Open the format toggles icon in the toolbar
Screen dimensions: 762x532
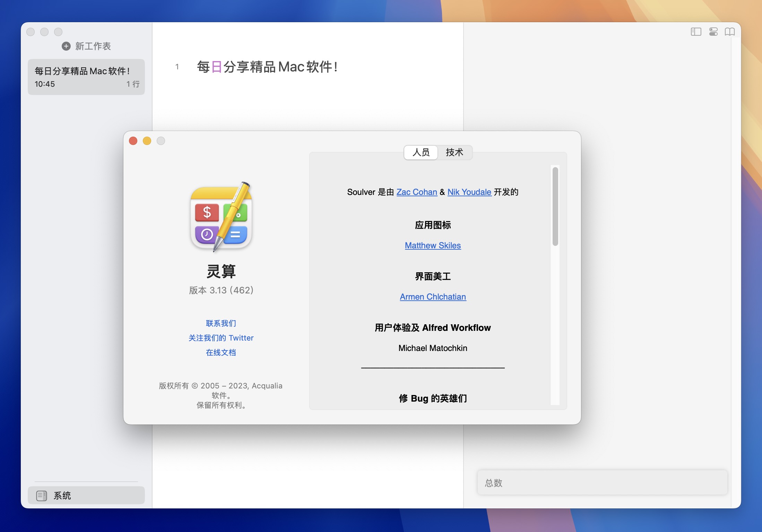pyautogui.click(x=713, y=32)
